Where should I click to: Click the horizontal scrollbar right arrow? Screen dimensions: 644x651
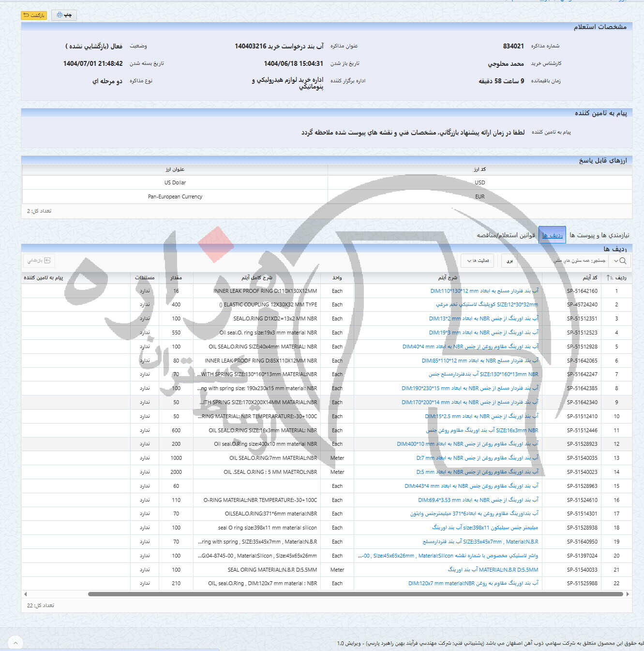(x=628, y=594)
